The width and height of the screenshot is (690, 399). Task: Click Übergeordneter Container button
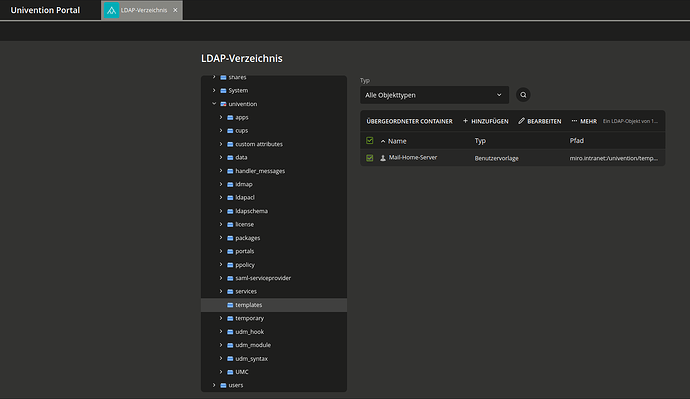pos(409,121)
